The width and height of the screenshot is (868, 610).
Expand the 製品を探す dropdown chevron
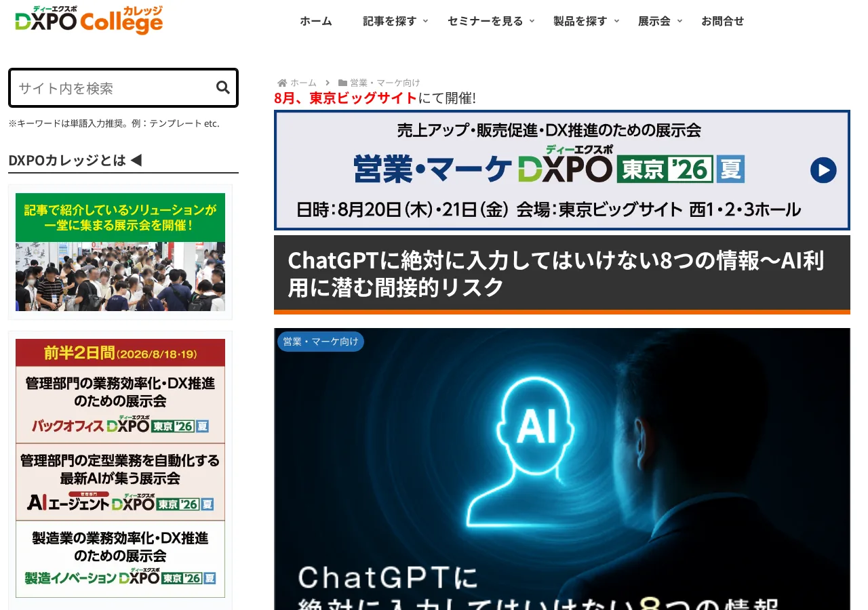pyautogui.click(x=616, y=21)
